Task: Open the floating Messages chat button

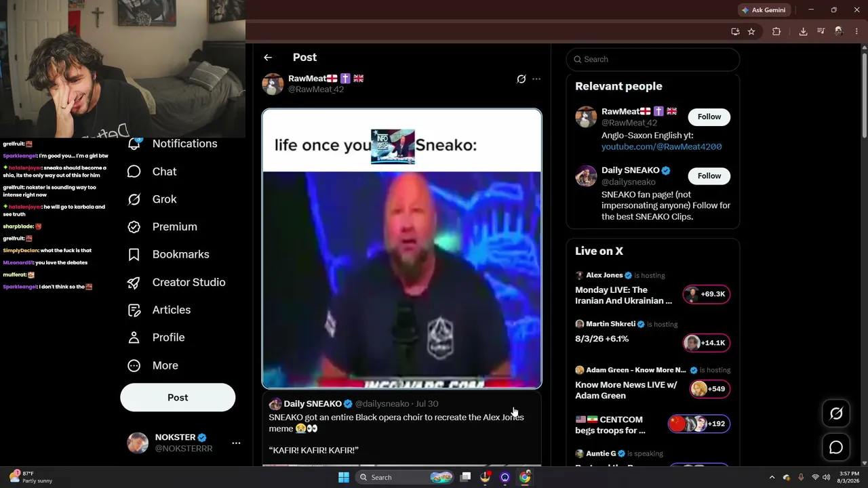Action: coord(836,447)
